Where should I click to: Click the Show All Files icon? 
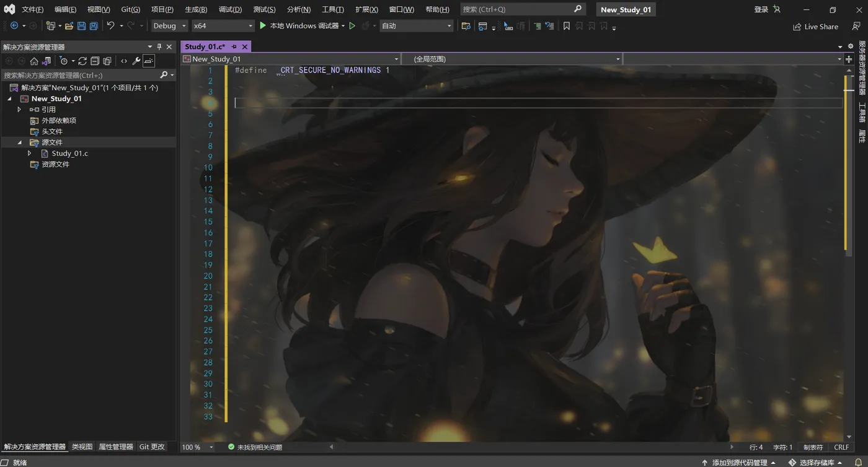tap(107, 61)
